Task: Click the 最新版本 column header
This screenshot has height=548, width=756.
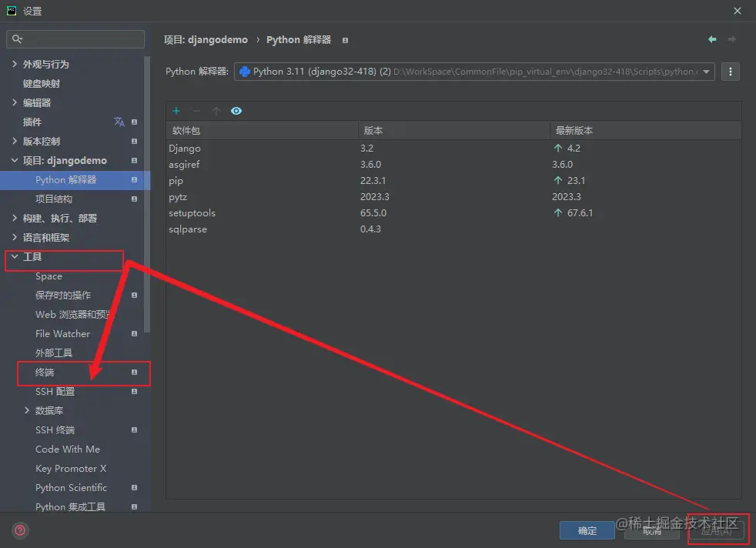Action: point(646,131)
